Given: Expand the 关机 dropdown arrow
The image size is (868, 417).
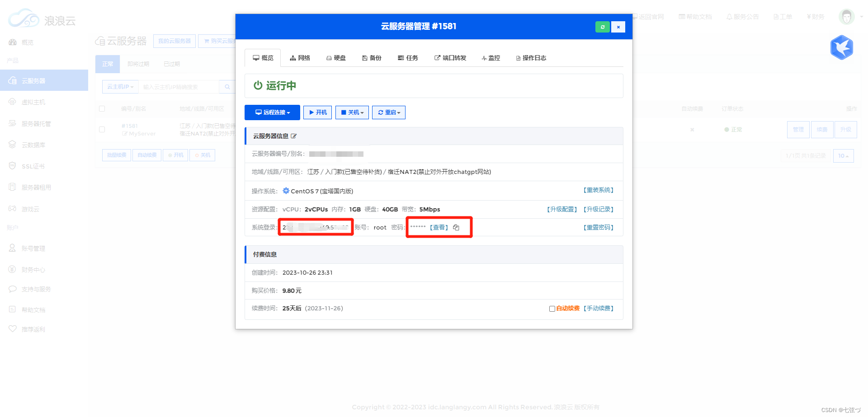Looking at the screenshot, I should (x=362, y=112).
